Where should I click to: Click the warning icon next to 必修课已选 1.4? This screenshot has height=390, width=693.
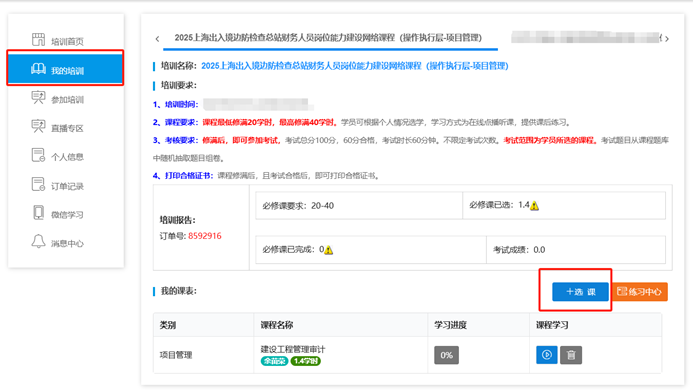tap(534, 206)
